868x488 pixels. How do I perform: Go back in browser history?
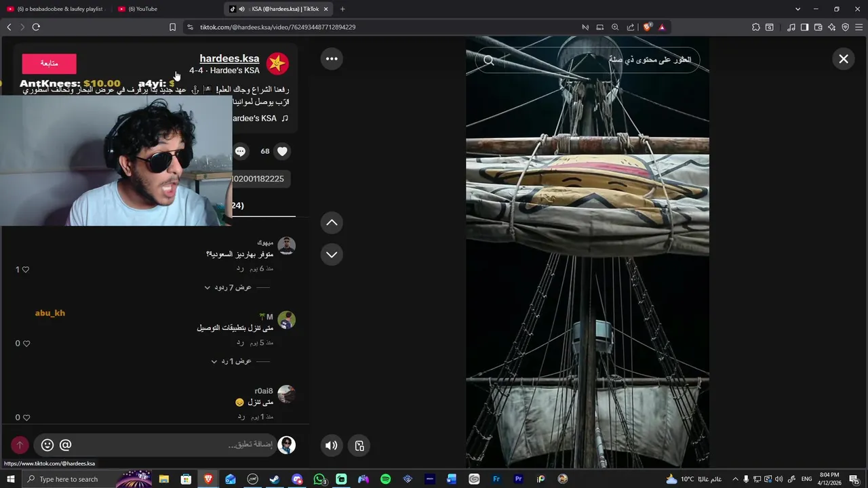[9, 27]
